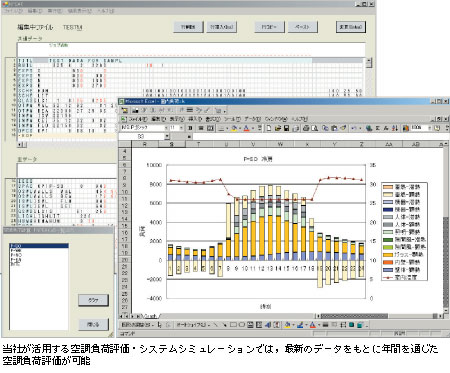
Task: Open a file with the folder icon
Action: [x=278, y=128]
